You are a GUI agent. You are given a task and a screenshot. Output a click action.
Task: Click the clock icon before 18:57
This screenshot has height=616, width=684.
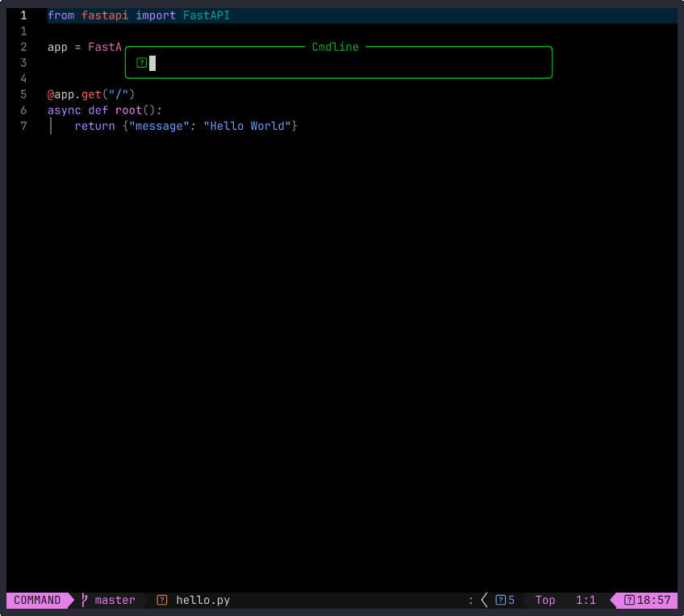click(x=629, y=601)
